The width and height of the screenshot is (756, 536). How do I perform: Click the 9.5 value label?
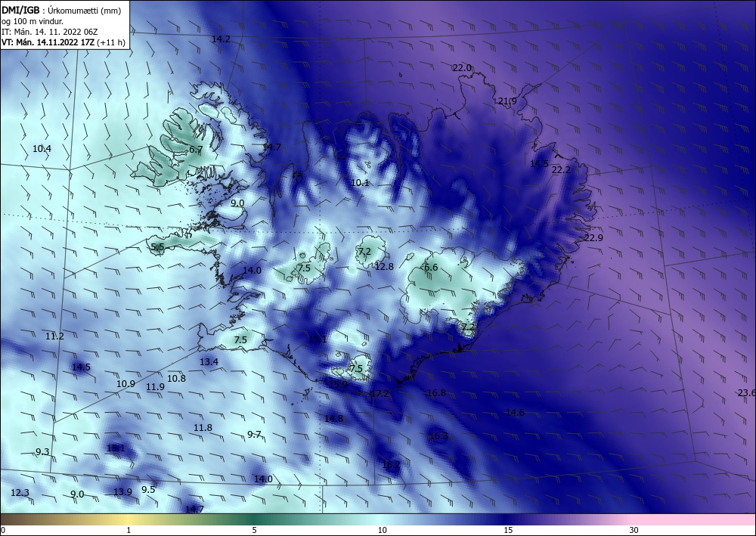coord(148,489)
